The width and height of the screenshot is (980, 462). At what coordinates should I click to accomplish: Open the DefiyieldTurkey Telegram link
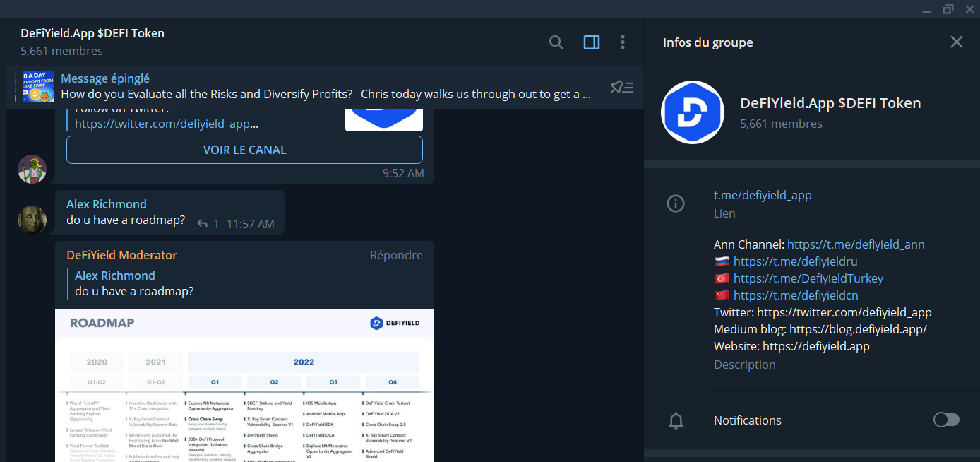point(808,278)
